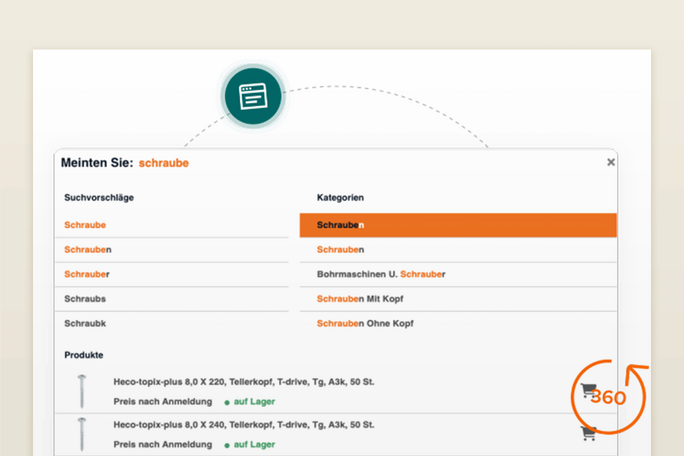This screenshot has height=456, width=684.
Task: Open product 'Heco-topix-plus 8,0 X 240' title
Action: (244, 425)
